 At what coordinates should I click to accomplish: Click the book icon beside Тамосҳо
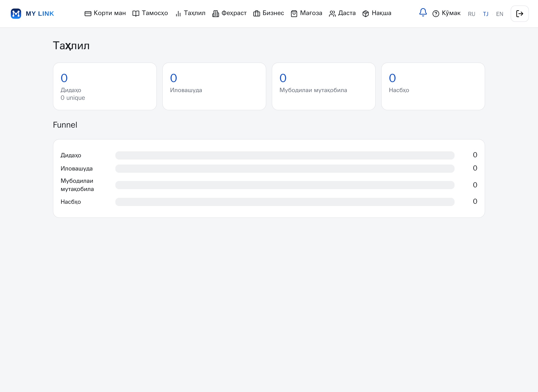136,13
